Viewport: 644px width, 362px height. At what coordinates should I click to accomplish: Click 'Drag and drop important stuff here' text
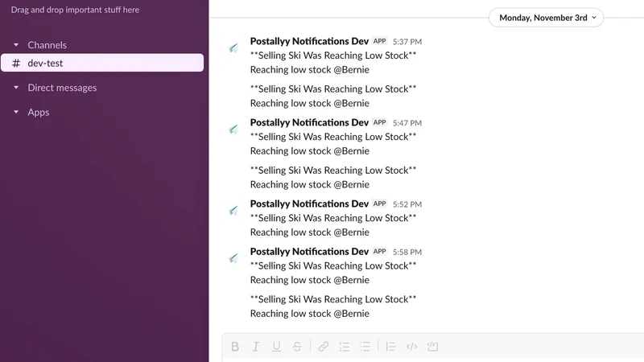point(75,10)
